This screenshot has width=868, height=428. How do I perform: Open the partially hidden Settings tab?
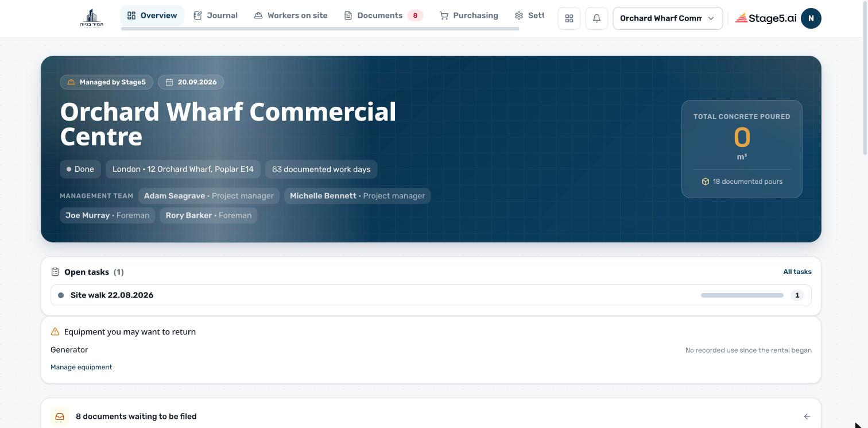(x=529, y=16)
